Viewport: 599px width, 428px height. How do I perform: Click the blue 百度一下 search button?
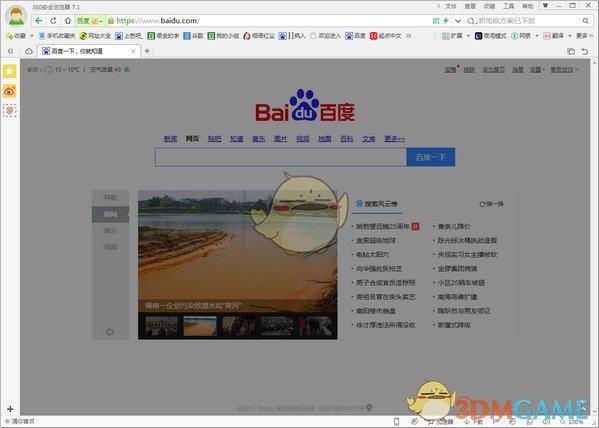tap(431, 157)
